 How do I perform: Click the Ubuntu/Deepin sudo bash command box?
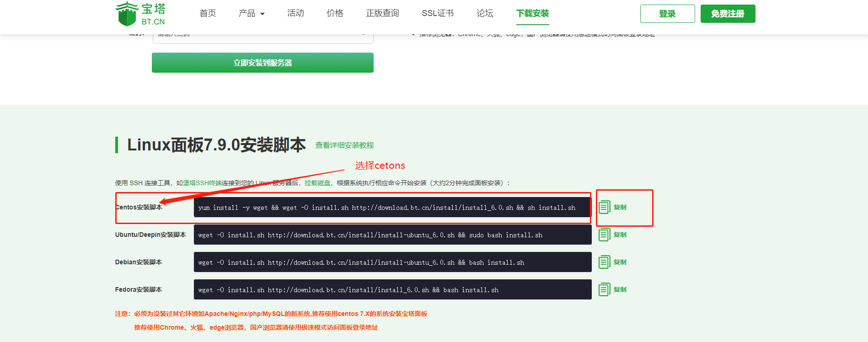pos(393,235)
